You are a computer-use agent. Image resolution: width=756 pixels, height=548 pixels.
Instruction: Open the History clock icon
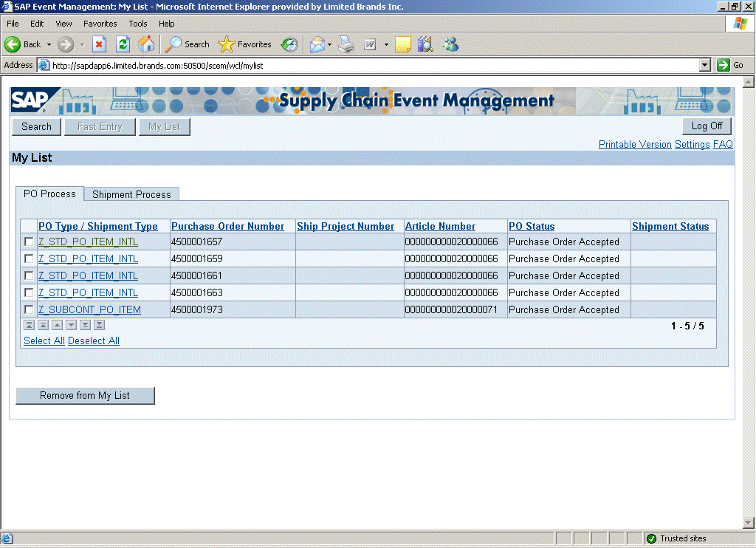point(289,44)
